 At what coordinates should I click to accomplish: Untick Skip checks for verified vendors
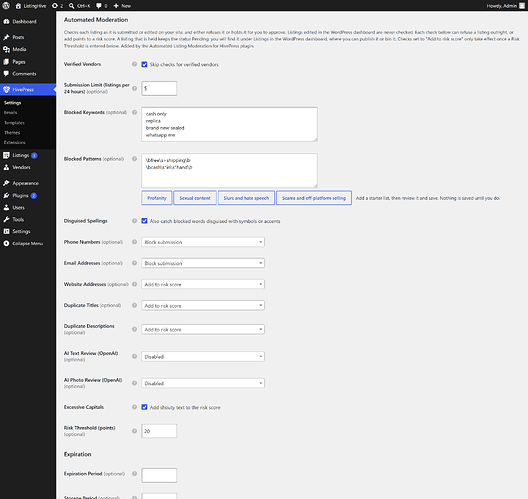(144, 64)
